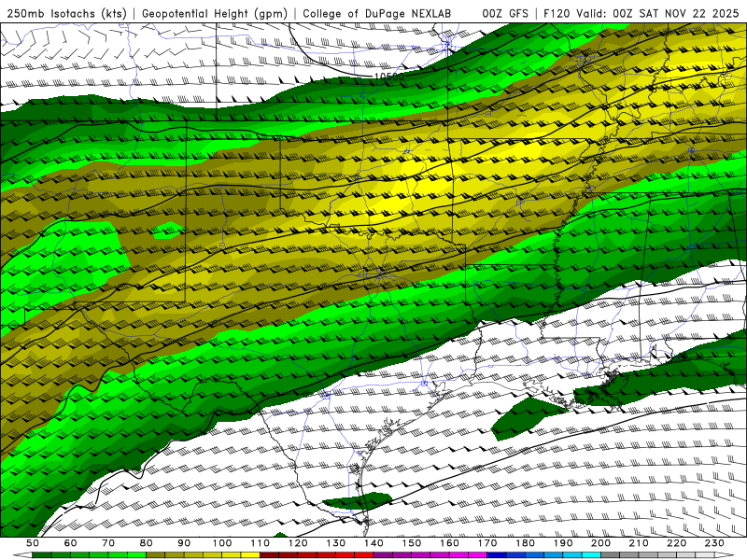
Task: Click the 160 value on the color scale
Action: pyautogui.click(x=449, y=543)
